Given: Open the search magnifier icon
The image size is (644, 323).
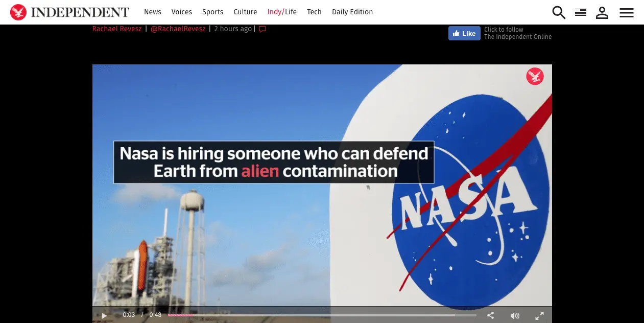Looking at the screenshot, I should pyautogui.click(x=559, y=13).
